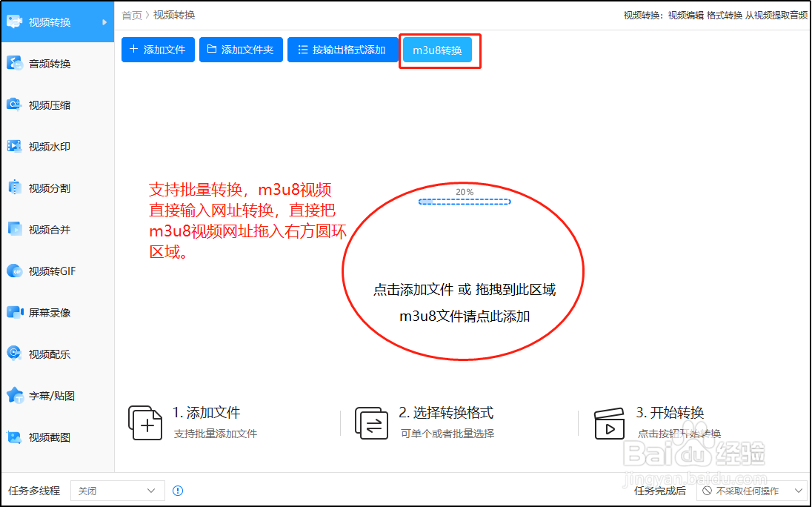Click 首页 in the breadcrumb navigation
This screenshot has height=507, width=812.
point(131,14)
